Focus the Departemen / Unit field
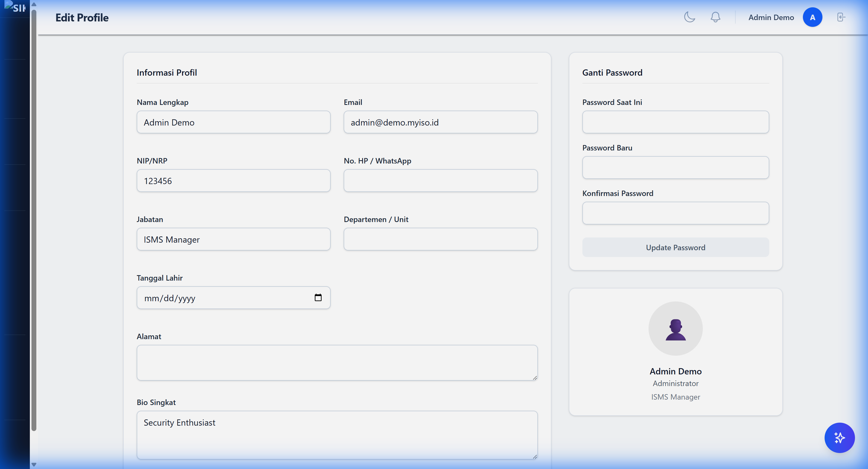 pos(440,239)
